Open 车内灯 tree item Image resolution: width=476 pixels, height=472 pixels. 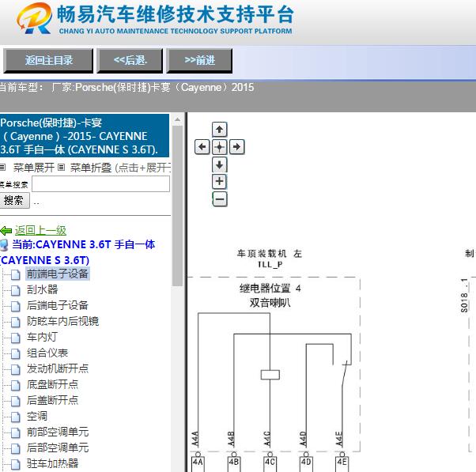(42, 337)
